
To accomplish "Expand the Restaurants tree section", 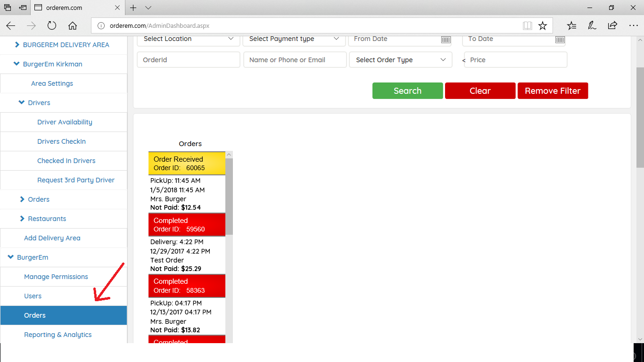I will point(22,219).
